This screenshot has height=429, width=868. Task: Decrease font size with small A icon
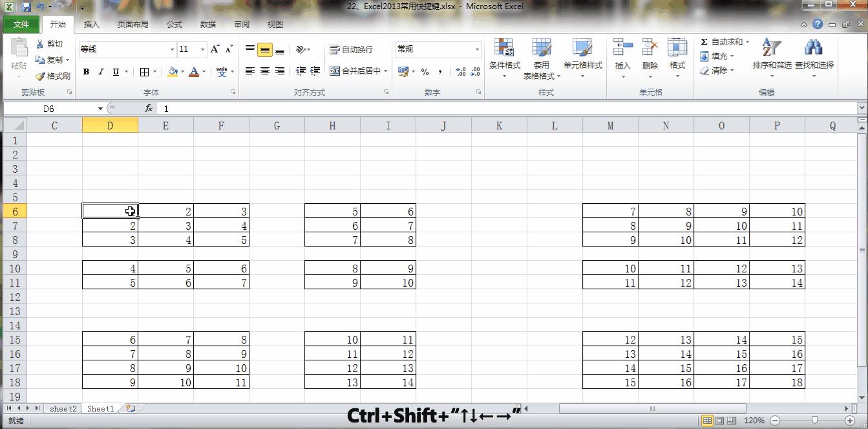click(x=229, y=49)
